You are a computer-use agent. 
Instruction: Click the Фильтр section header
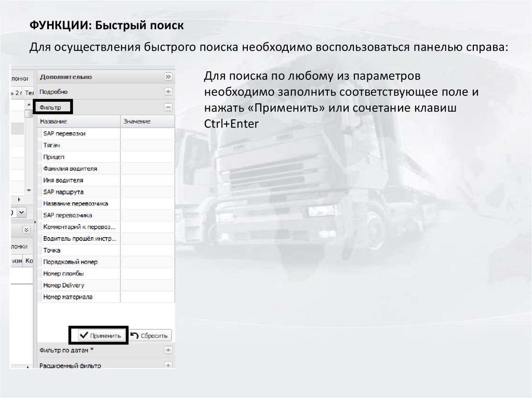pos(53,107)
